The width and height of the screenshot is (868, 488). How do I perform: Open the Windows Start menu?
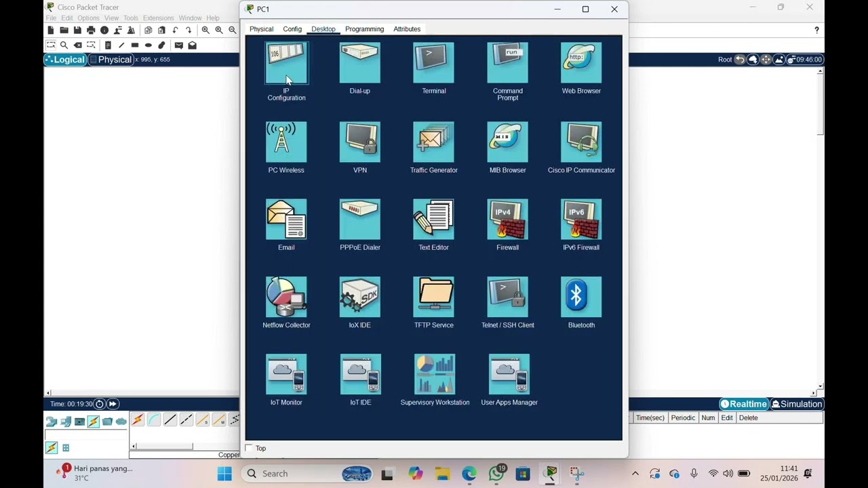pos(224,474)
